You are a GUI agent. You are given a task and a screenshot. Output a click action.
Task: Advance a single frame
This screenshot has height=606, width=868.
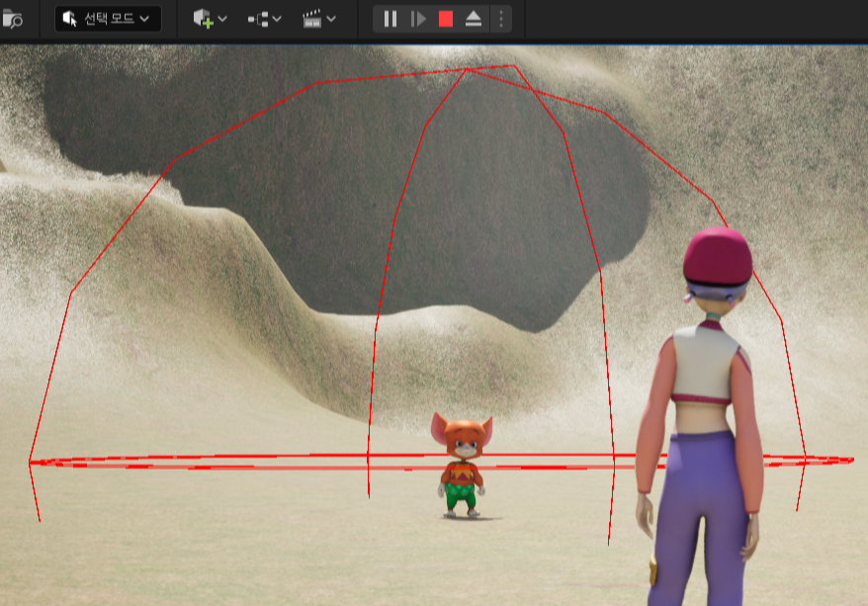[x=418, y=19]
